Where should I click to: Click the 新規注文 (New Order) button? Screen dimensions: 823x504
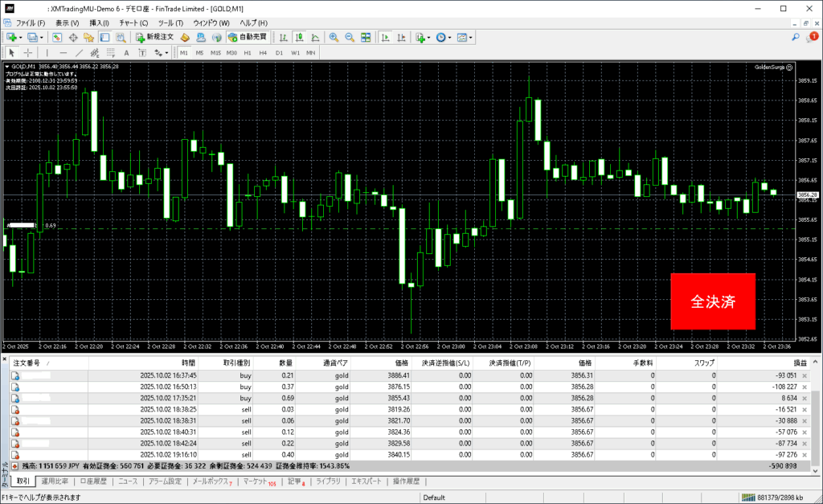click(153, 38)
